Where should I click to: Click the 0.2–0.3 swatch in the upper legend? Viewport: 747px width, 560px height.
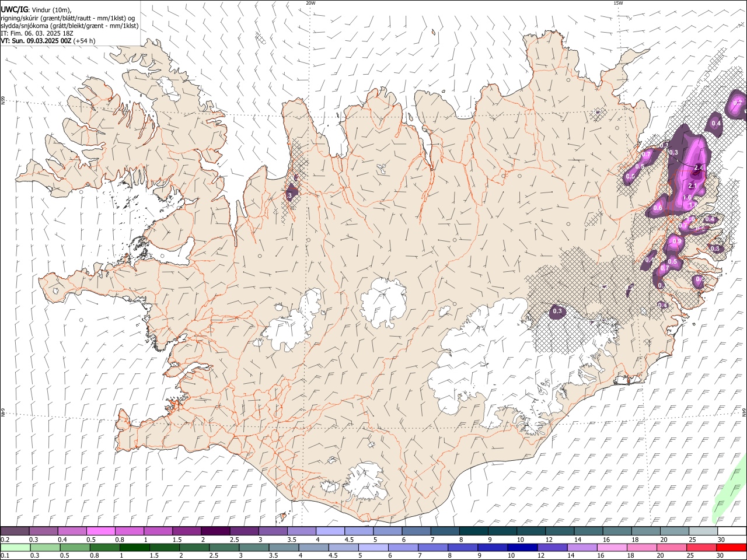point(15,531)
